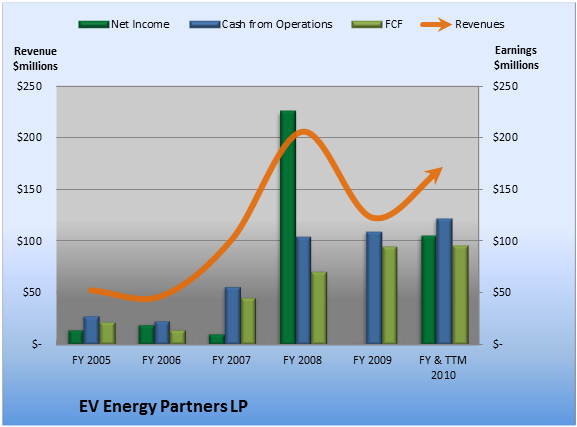Select the 2010 Cash from Operations bar

[x=445, y=281]
